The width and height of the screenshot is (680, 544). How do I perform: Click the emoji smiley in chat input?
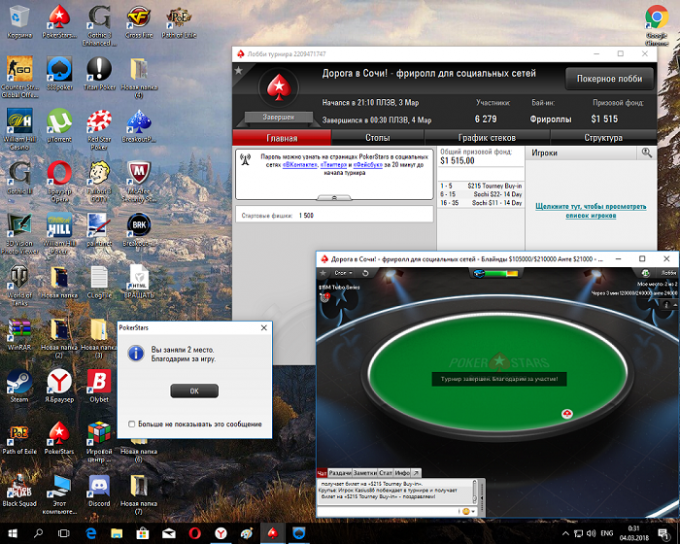(x=466, y=511)
